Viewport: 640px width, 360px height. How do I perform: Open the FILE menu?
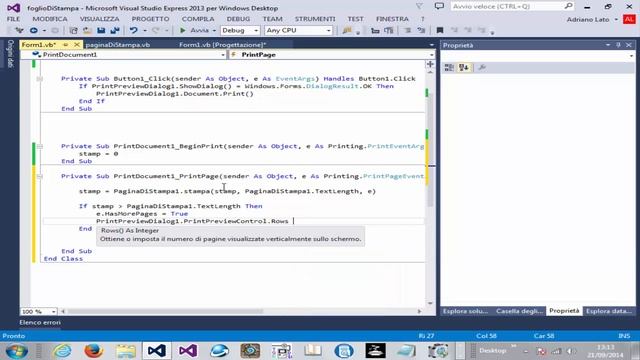click(13, 19)
